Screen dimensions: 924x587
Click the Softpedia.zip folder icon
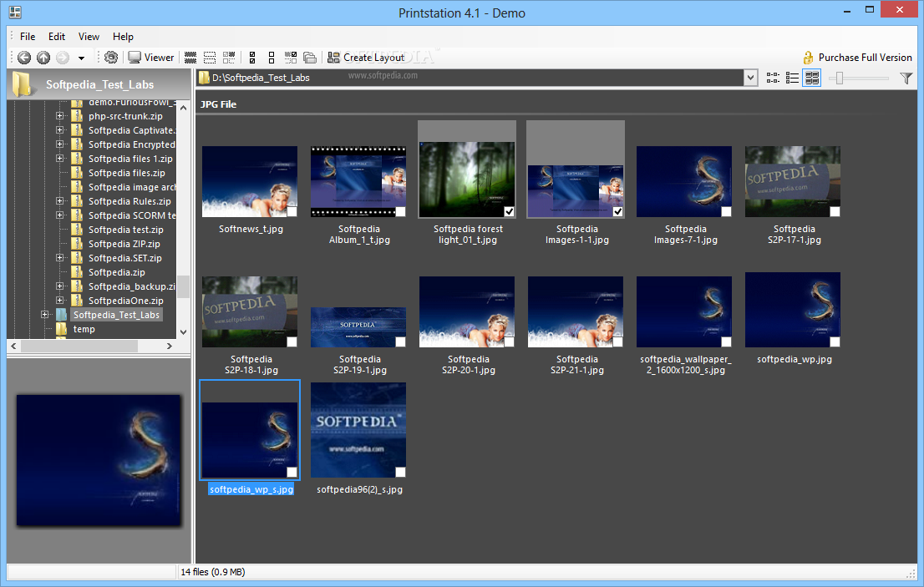[77, 272]
